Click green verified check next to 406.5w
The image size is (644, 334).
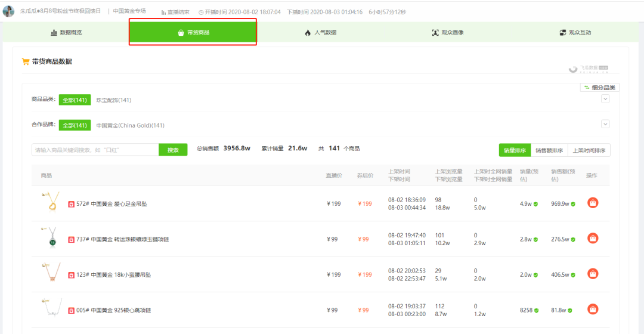tap(573, 276)
